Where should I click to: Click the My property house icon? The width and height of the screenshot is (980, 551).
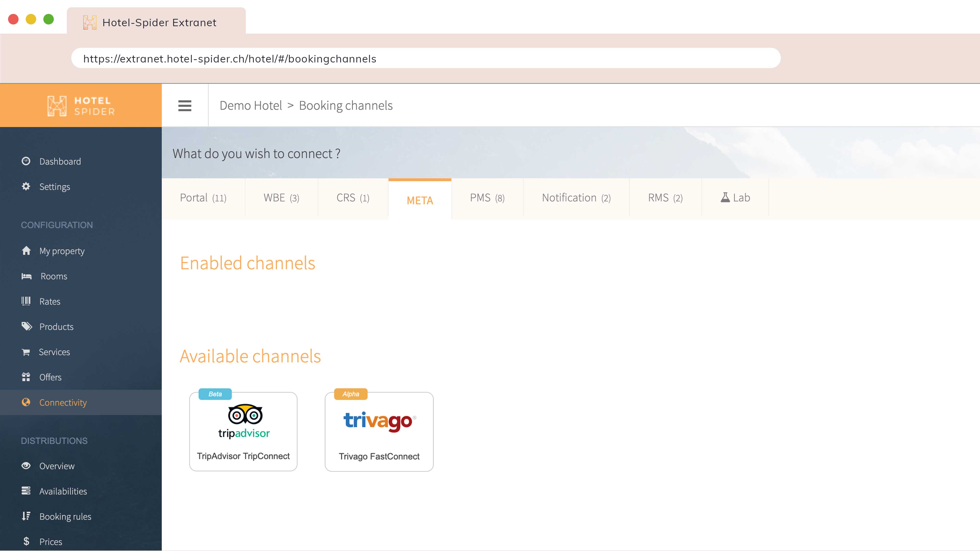click(26, 251)
